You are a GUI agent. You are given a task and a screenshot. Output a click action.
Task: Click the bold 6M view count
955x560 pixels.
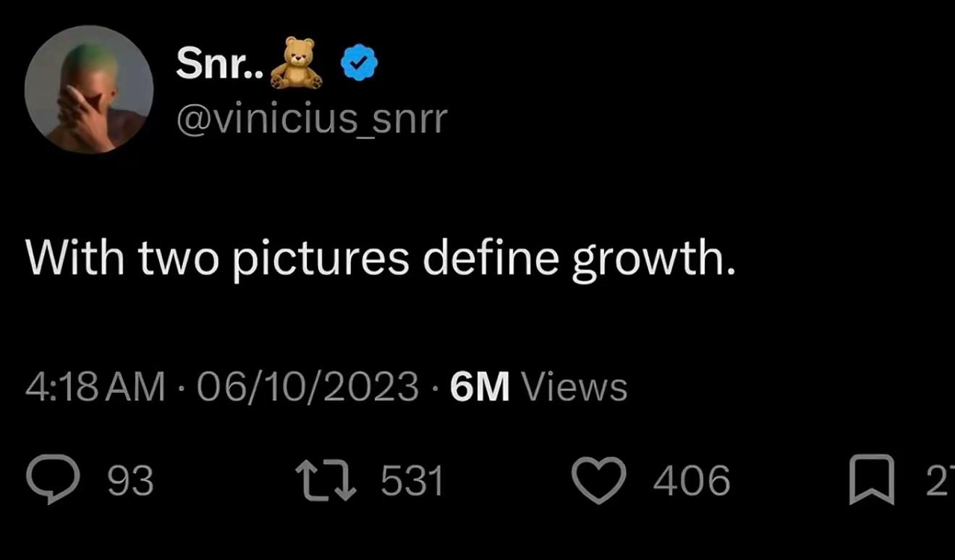[x=480, y=386]
